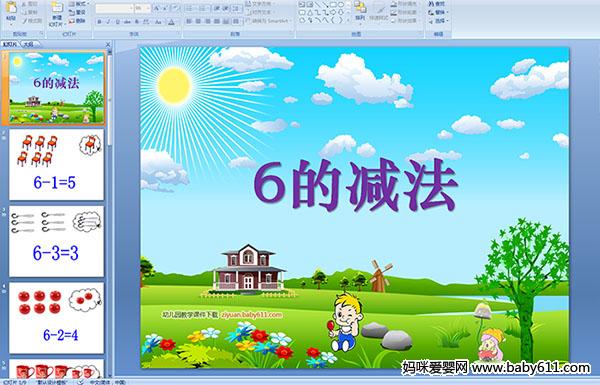
Task: Click the ziyuan.baby611.com link on slide
Action: (251, 315)
